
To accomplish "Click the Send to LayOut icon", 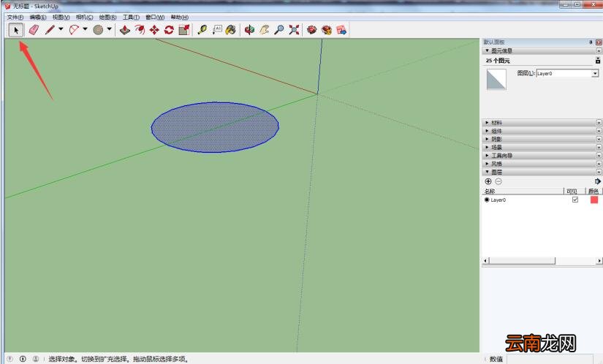I will 341,30.
